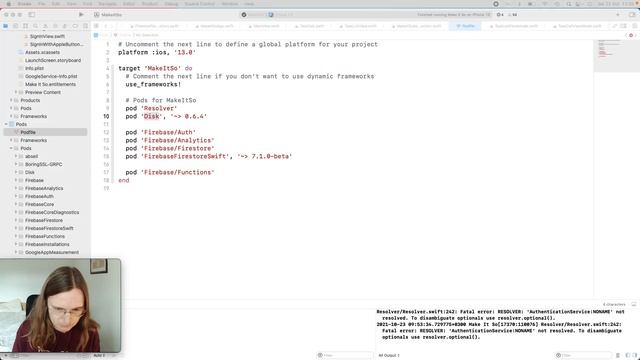Open the Debug navigator icon
Screen dimensions: 640x360
click(65, 26)
